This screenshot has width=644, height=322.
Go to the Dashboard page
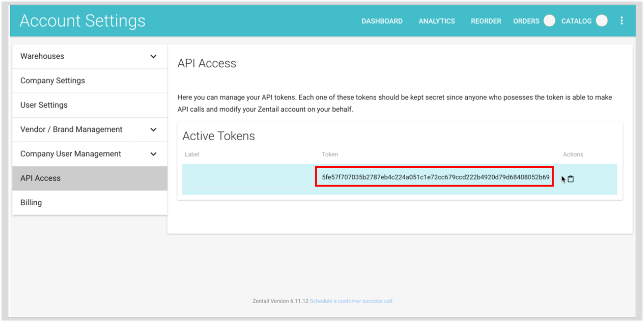[382, 21]
